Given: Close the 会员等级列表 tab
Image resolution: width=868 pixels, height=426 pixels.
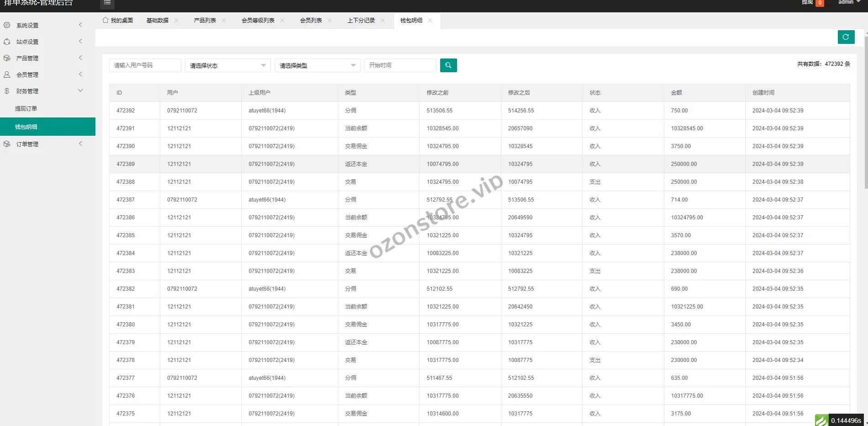Looking at the screenshot, I should 282,21.
